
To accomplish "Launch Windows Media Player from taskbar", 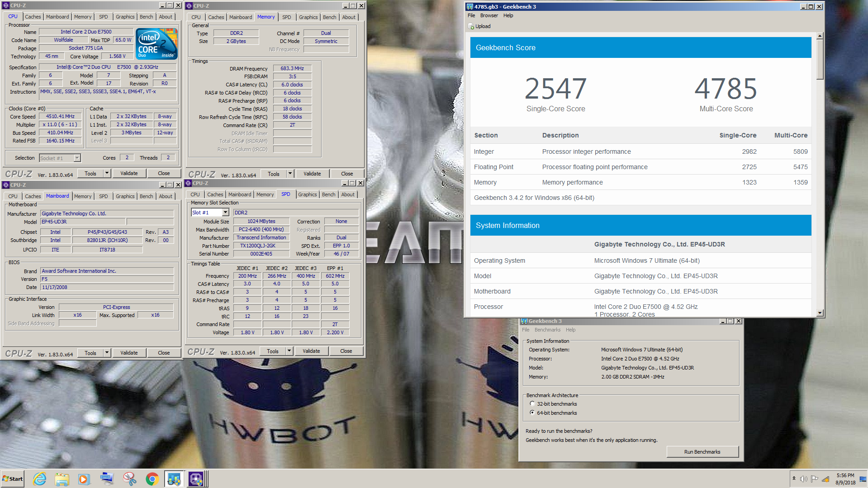I will click(84, 479).
